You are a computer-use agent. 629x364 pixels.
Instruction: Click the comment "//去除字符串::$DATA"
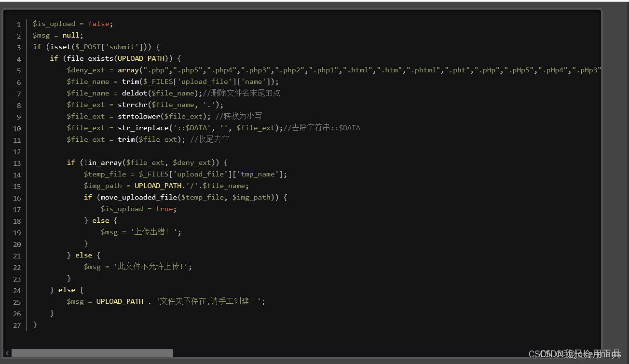(x=322, y=128)
